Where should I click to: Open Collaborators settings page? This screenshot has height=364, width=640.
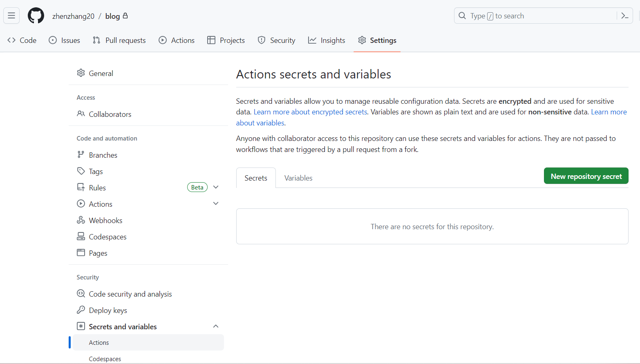(x=110, y=114)
